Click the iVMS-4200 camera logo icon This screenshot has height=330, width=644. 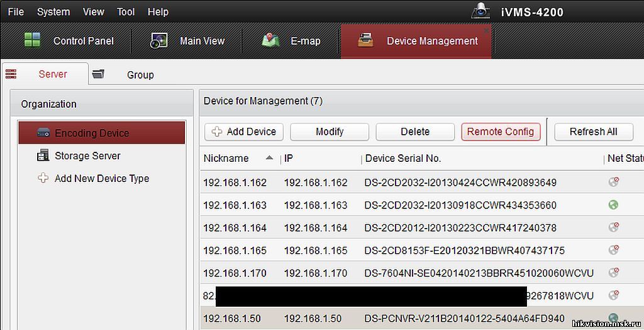(480, 11)
